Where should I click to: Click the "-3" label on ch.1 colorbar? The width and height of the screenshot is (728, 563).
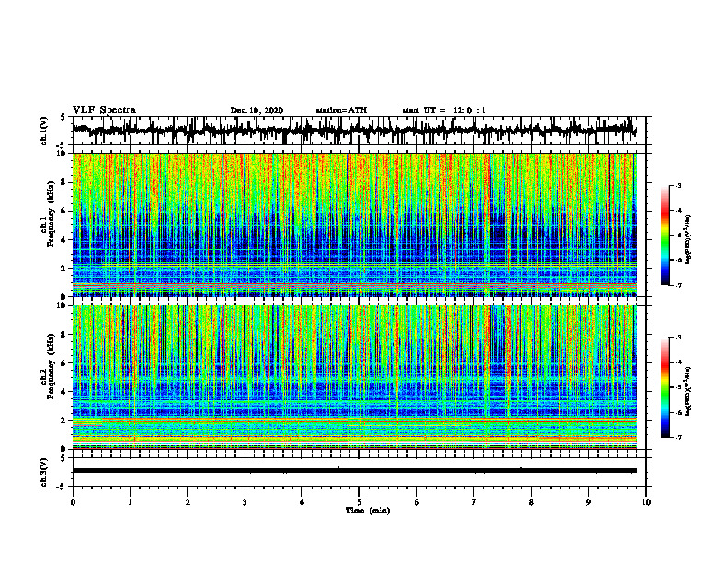click(678, 185)
